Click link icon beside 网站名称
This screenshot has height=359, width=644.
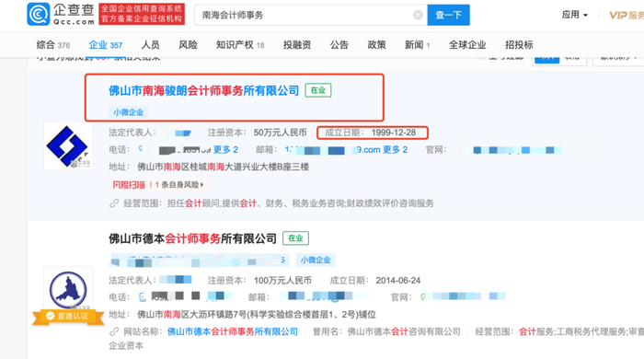click(114, 332)
